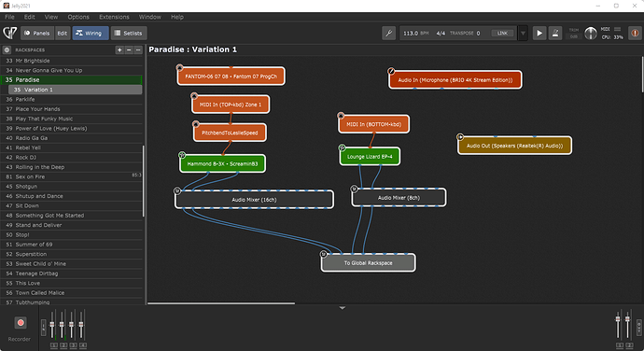
Task: Click the FANTOM-06 block corner icon
Action: (179, 67)
